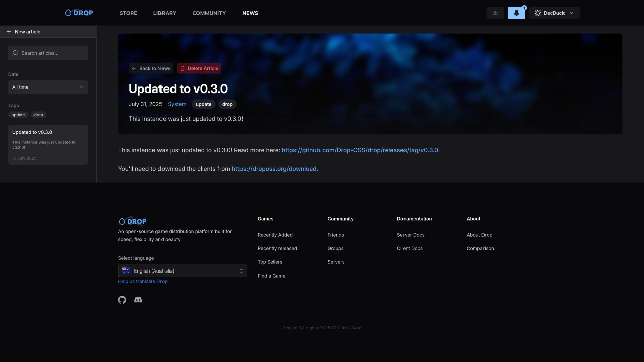Viewport: 644px width, 362px height.
Task: Go to the Store tab
Action: [x=128, y=13]
